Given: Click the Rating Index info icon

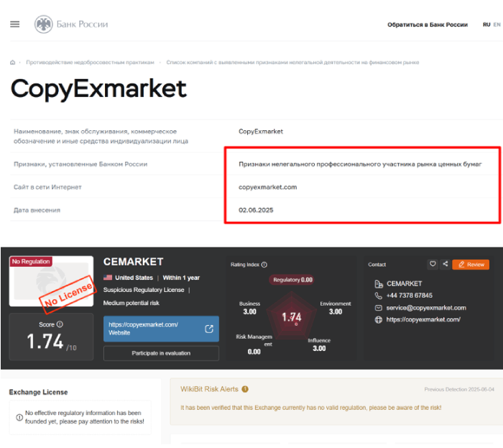Looking at the screenshot, I should pyautogui.click(x=264, y=265).
